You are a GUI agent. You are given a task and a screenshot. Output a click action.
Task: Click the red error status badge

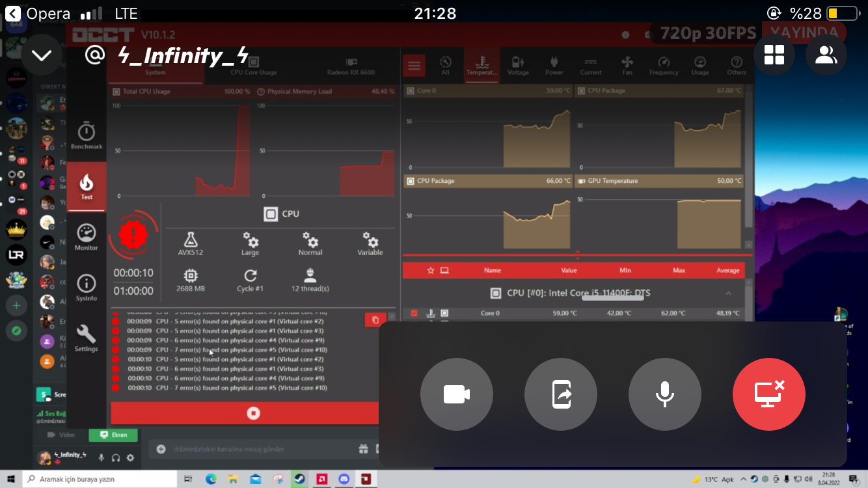point(133,236)
